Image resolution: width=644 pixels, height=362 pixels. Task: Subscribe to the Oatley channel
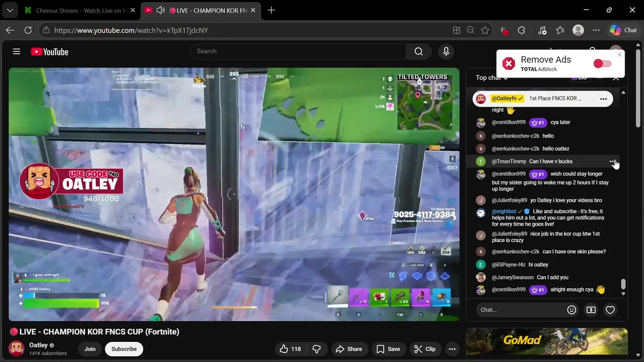pyautogui.click(x=124, y=349)
